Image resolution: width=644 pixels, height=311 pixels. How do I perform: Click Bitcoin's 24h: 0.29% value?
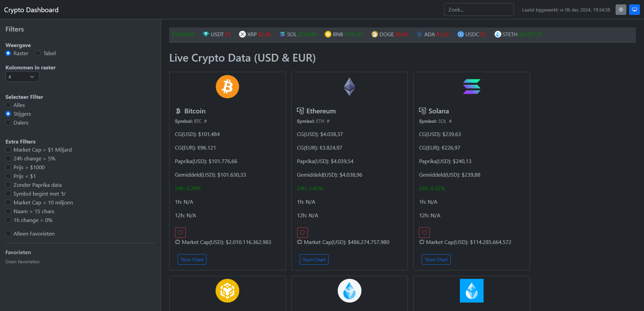pos(188,188)
